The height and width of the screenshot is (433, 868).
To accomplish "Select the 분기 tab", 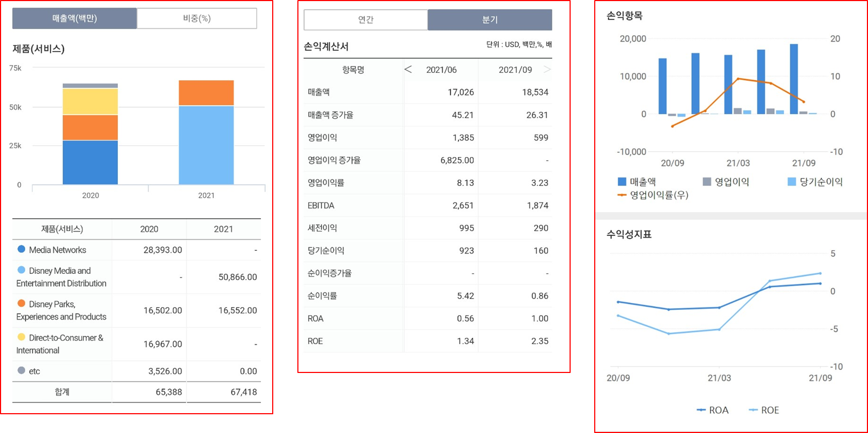I will tap(490, 20).
